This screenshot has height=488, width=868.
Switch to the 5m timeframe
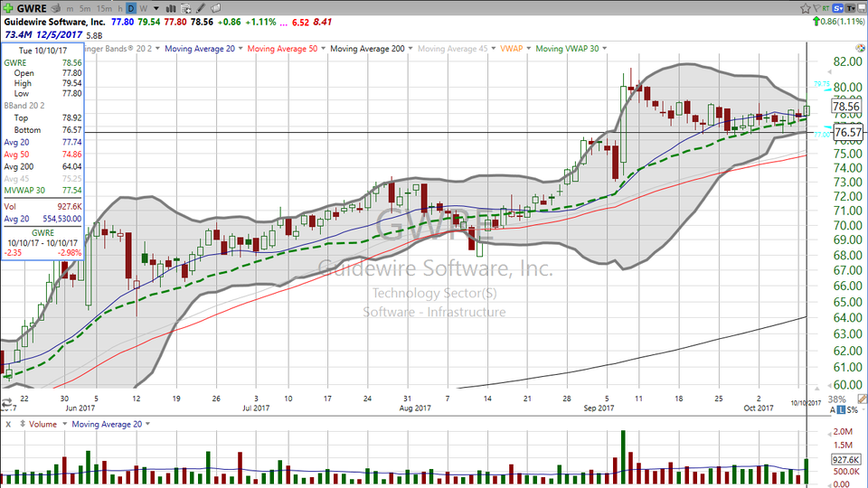[85, 9]
